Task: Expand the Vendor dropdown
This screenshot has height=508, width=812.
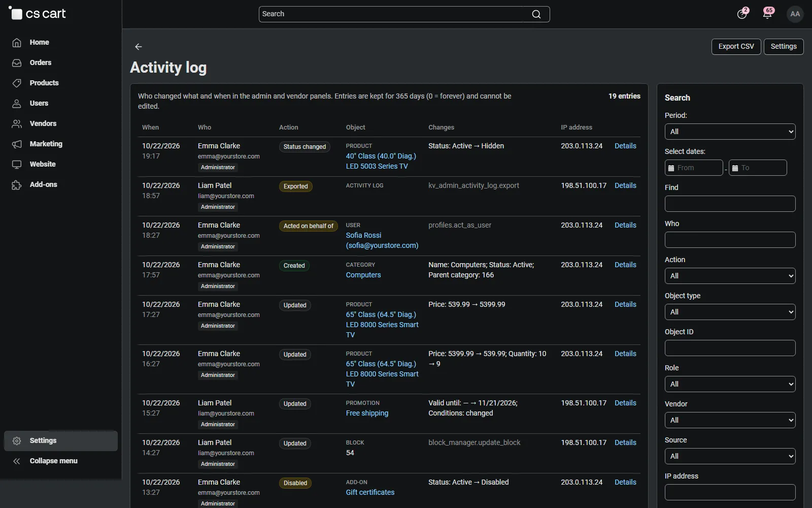Action: (730, 420)
